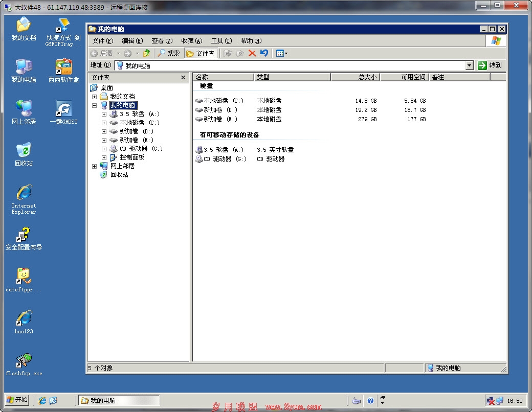Select 控制面板 in folder tree
532x412 pixels.
[132, 157]
